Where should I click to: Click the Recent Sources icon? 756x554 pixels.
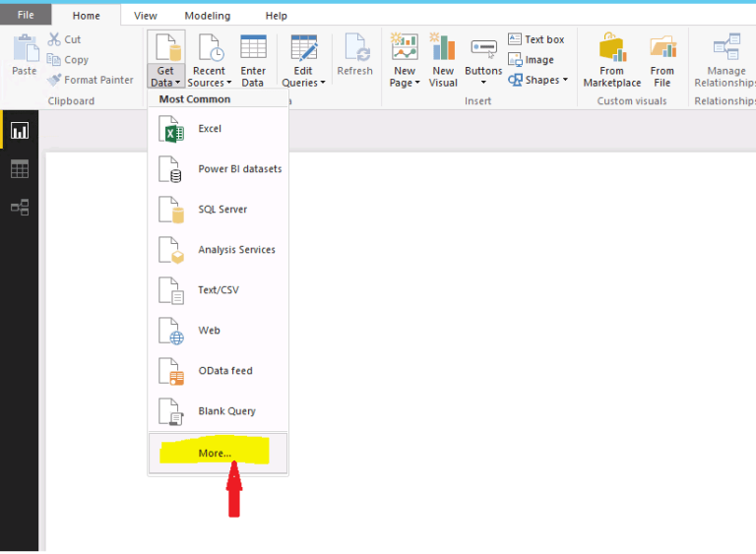211,48
